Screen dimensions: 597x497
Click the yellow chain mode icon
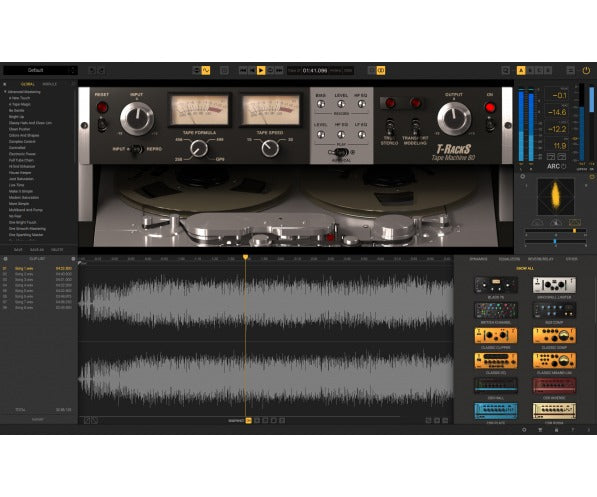381,70
